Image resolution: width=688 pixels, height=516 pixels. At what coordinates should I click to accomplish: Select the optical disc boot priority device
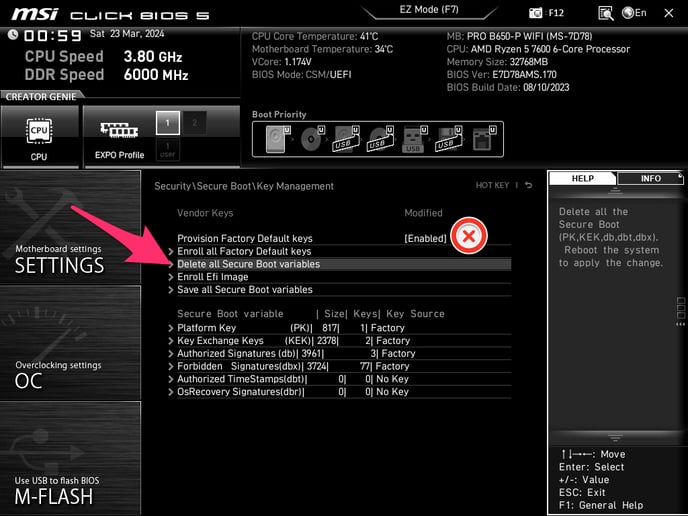(312, 139)
